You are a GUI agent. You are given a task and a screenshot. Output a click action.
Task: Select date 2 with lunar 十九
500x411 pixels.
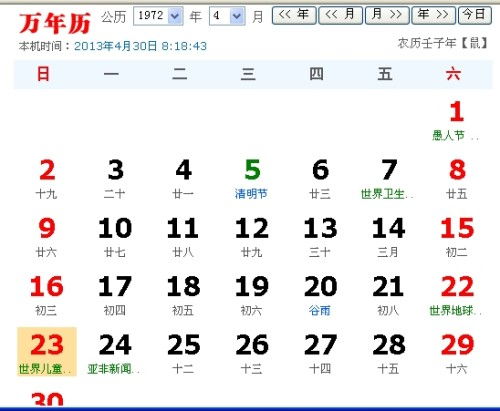point(47,180)
